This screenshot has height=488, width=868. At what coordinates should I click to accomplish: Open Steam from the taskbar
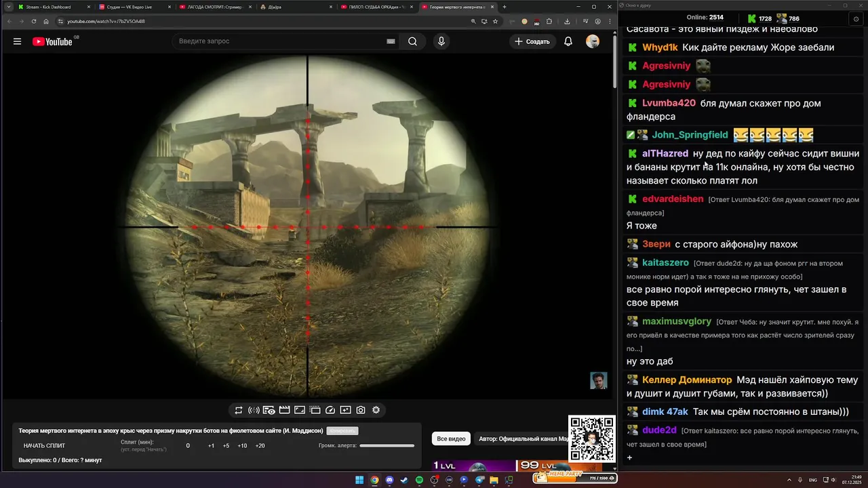coord(404,480)
